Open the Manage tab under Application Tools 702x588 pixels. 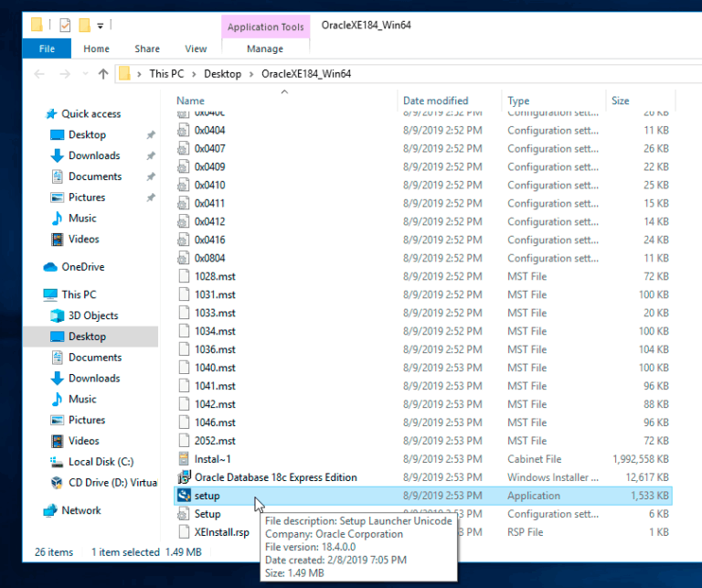(x=265, y=49)
